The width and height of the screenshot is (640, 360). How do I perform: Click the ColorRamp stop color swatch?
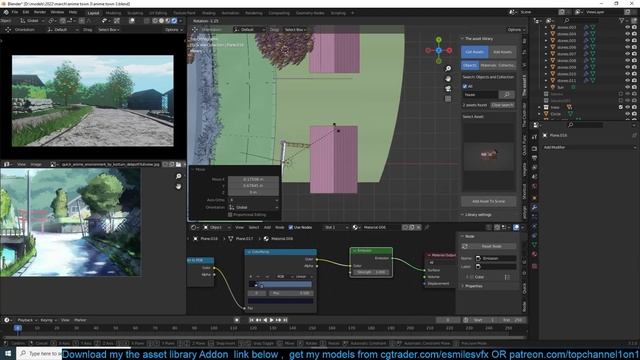coord(280,301)
